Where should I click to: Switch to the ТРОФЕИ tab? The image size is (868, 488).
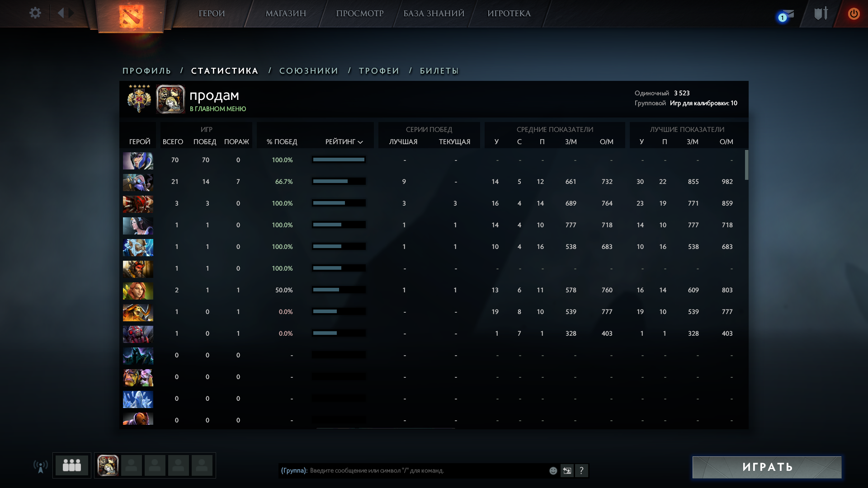[x=379, y=71]
